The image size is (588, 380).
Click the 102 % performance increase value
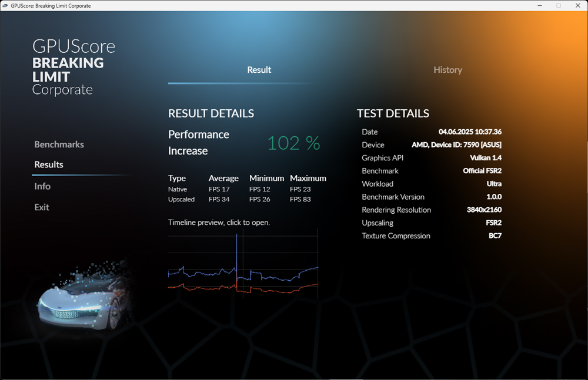[293, 143]
